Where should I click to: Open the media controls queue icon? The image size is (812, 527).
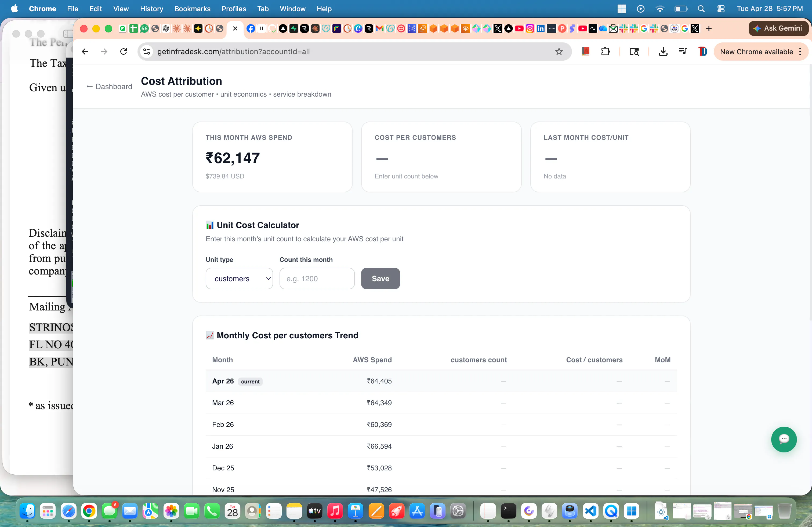[682, 52]
